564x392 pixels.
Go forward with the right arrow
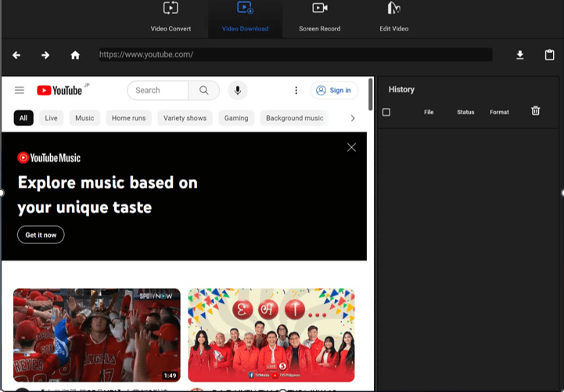(45, 55)
